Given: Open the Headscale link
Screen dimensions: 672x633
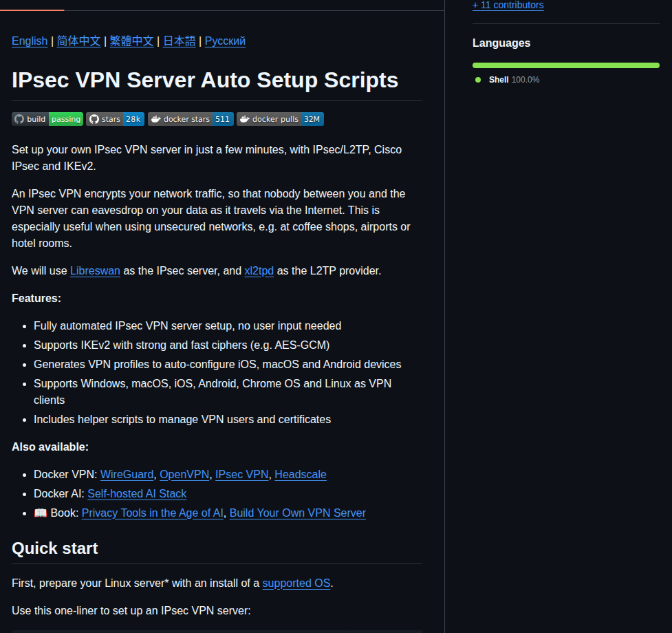Looking at the screenshot, I should point(301,475).
